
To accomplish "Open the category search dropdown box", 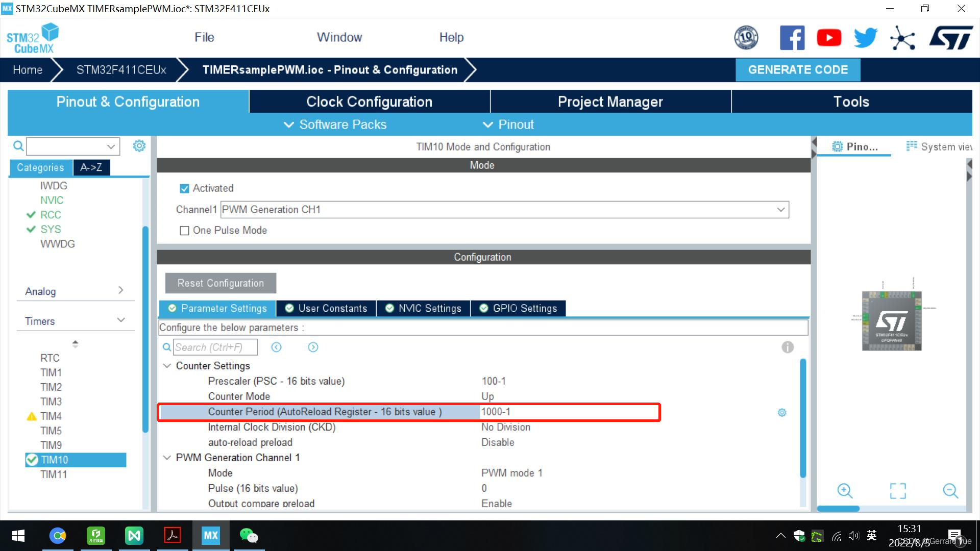I will point(73,146).
